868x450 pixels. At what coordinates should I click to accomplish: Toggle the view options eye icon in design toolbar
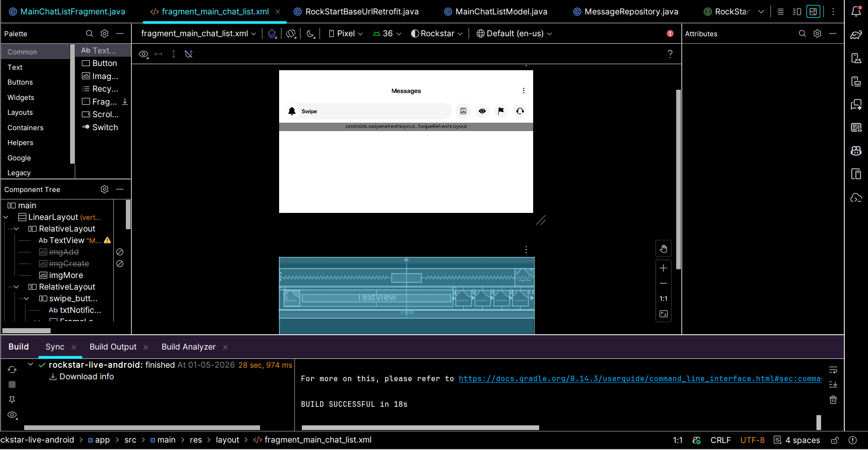click(144, 54)
